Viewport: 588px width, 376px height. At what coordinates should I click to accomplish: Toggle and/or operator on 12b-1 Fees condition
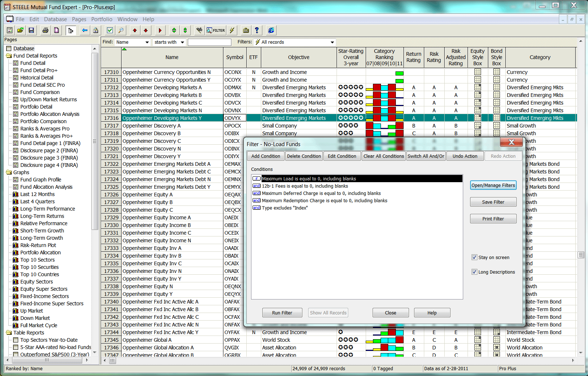[257, 186]
